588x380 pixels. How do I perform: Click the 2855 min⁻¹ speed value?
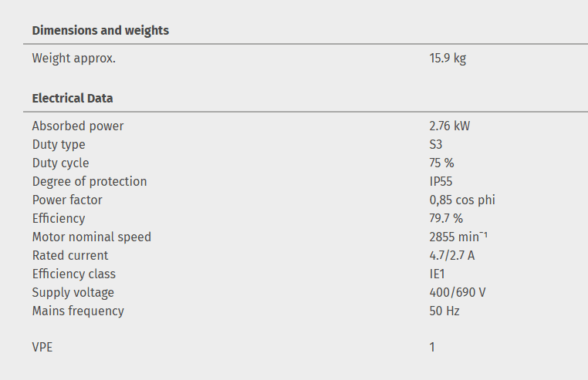click(x=458, y=237)
